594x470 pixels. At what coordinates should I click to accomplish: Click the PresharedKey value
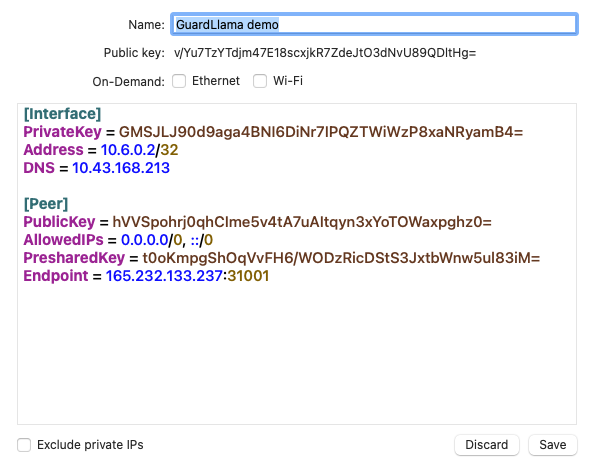click(341, 258)
